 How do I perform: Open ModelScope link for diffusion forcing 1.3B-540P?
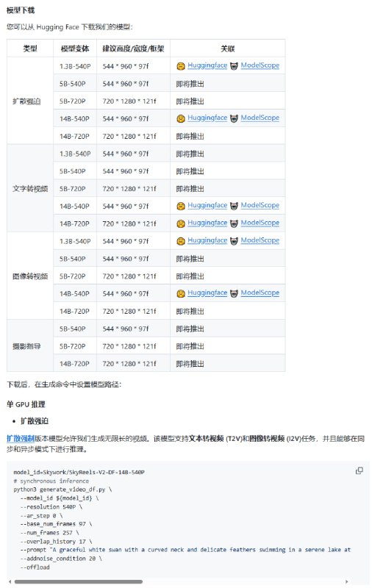[x=260, y=65]
